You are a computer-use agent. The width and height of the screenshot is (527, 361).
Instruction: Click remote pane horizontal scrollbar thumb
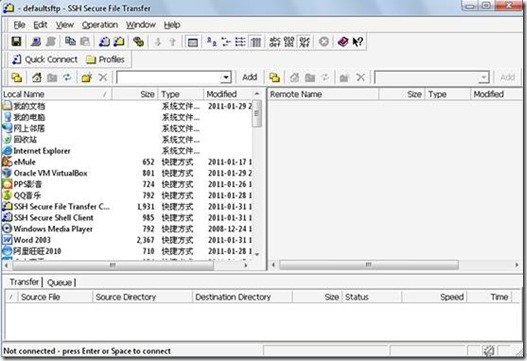pyautogui.click(x=369, y=265)
